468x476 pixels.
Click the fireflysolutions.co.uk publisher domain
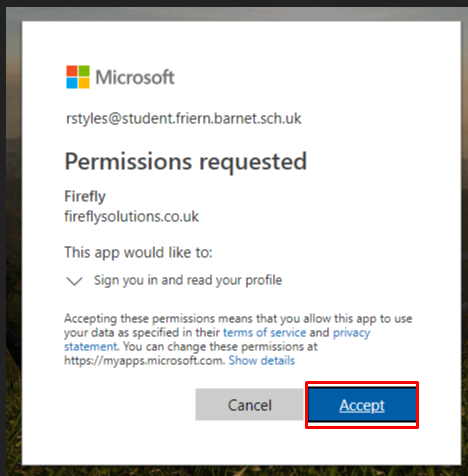(132, 217)
